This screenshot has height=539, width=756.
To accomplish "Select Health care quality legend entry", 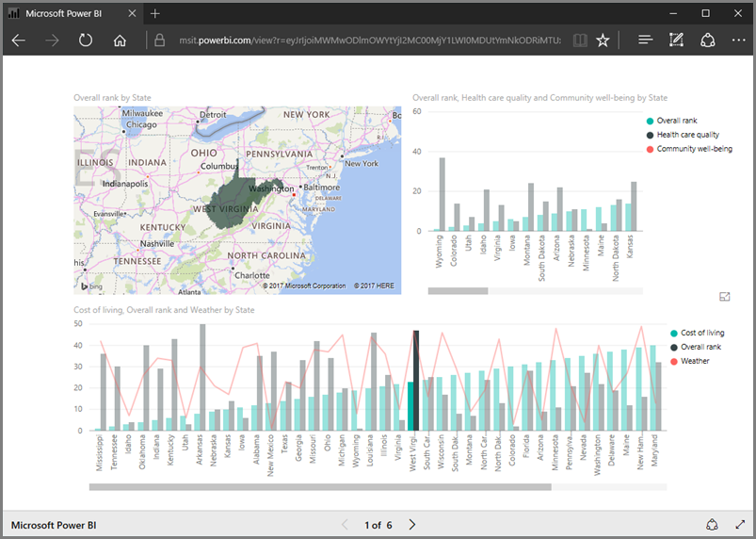I will coord(687,135).
